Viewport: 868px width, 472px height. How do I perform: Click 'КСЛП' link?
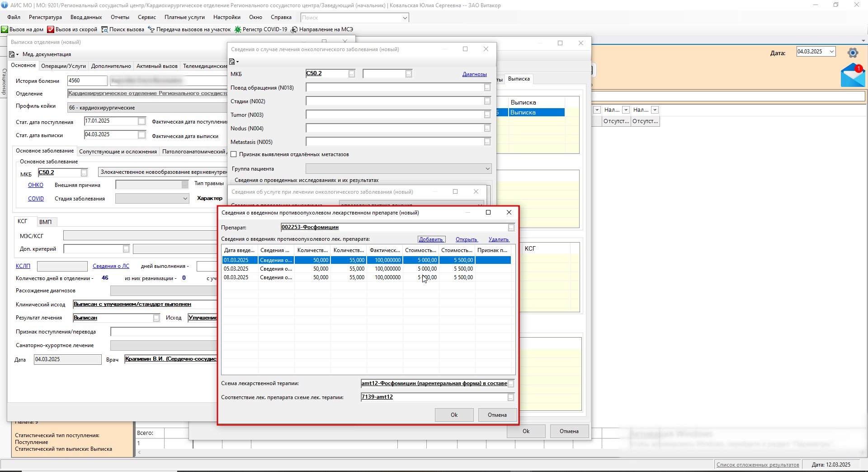click(x=23, y=266)
